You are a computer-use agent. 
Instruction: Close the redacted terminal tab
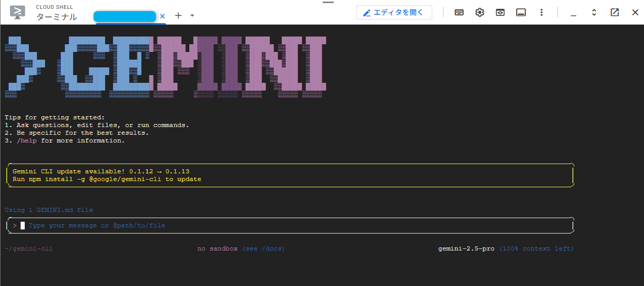click(163, 16)
